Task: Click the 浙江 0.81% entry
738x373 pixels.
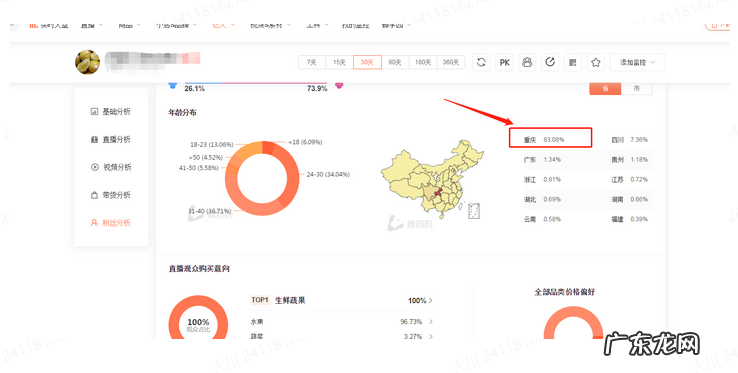Action: 542,179
